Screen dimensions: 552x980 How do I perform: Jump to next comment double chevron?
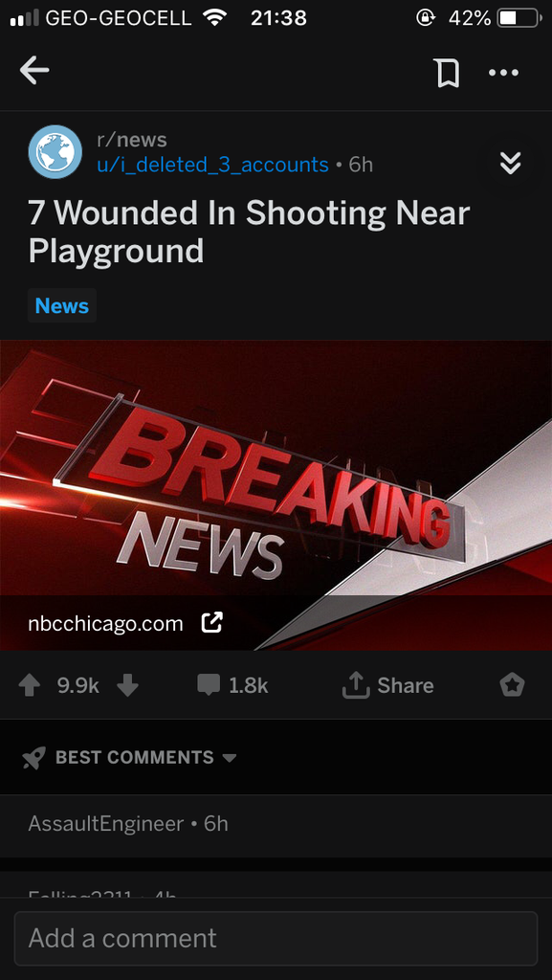coord(510,164)
